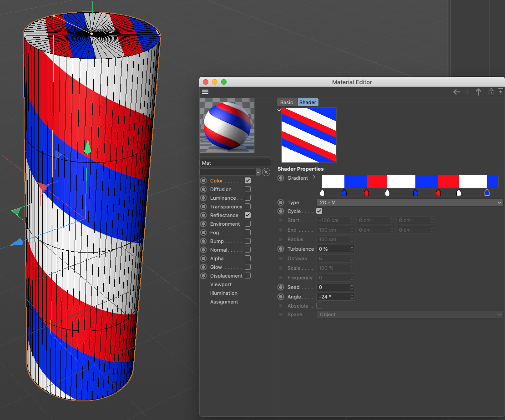This screenshot has height=420, width=505.
Task: Expand the Gradient disclosure arrow
Action: (314, 177)
